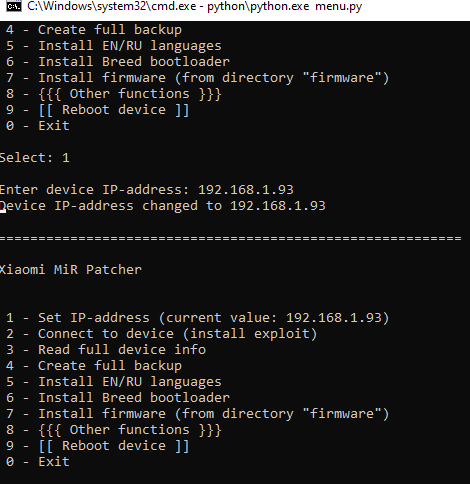This screenshot has width=470, height=484.
Task: Click the bottom '0 - Exit' line
Action: coord(38,462)
